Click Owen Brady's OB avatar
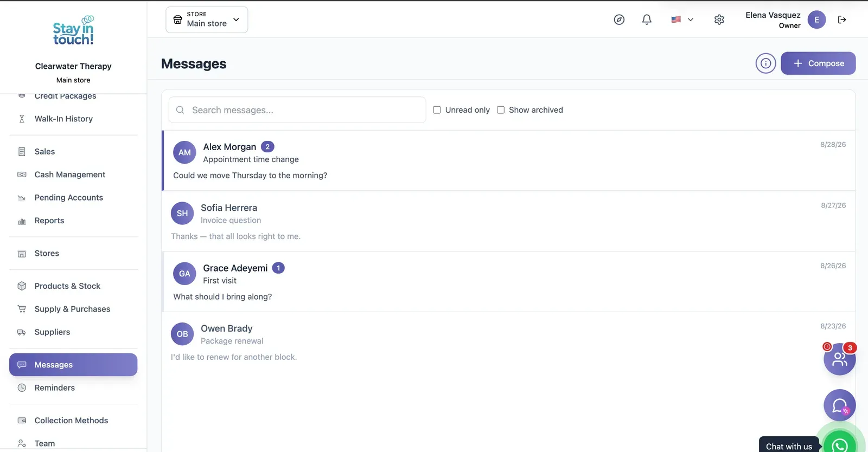The image size is (868, 452). tap(182, 334)
